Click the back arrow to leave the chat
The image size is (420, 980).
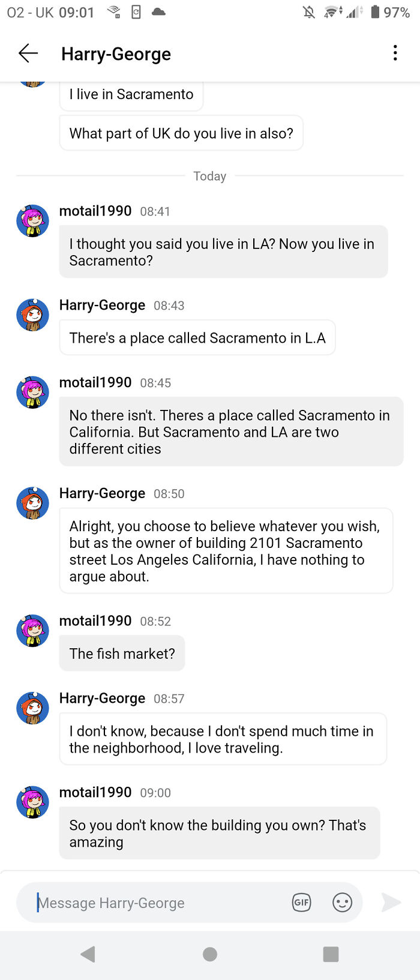coord(28,53)
